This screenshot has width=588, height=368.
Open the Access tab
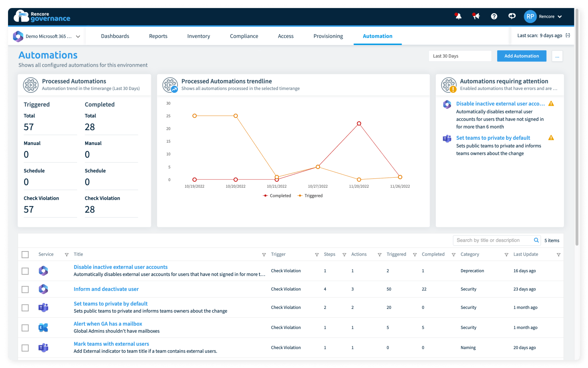286,36
